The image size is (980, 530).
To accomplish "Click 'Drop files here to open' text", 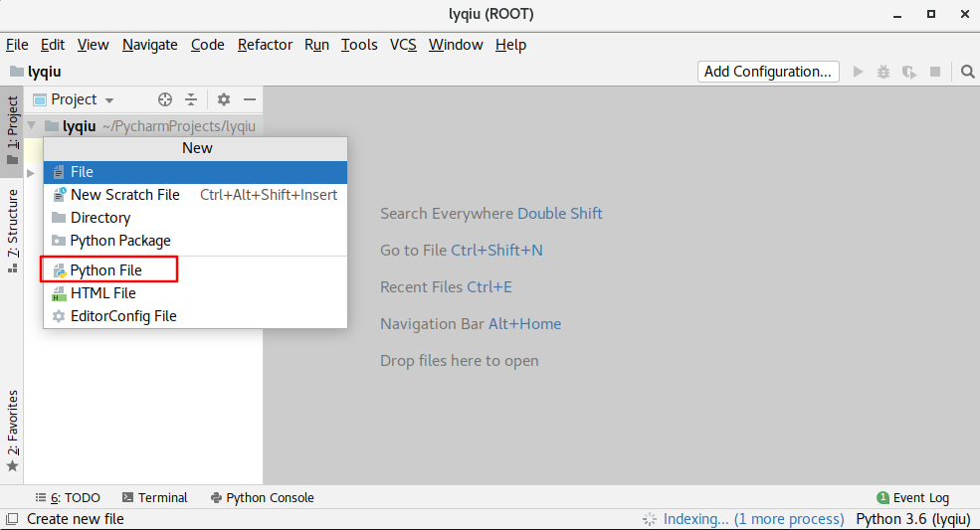I will [x=460, y=361].
